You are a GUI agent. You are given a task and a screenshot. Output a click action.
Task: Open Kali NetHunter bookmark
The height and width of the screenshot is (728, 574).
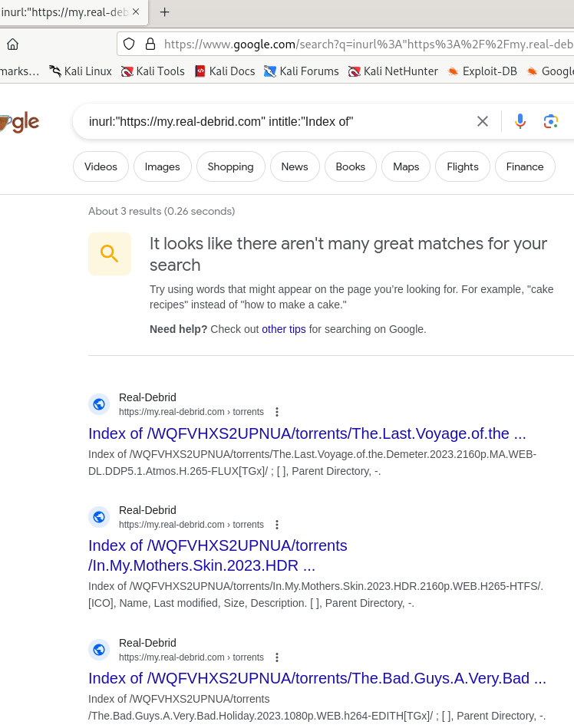[393, 71]
